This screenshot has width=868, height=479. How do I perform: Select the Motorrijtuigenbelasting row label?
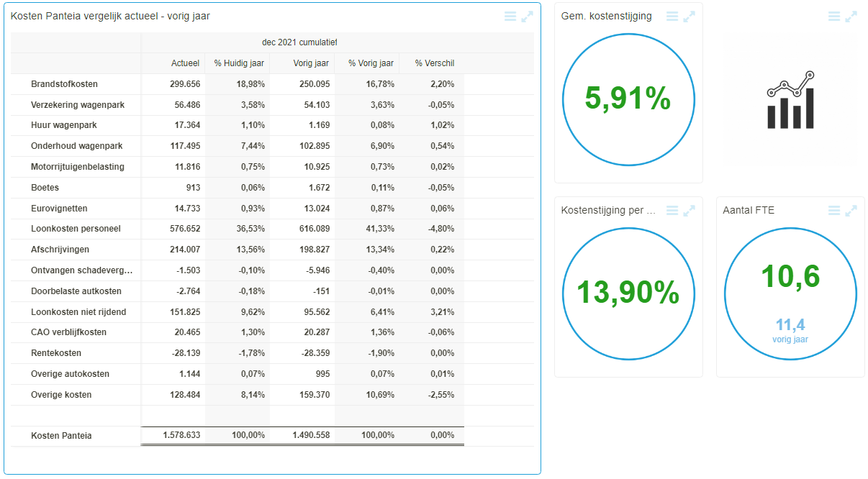click(78, 167)
